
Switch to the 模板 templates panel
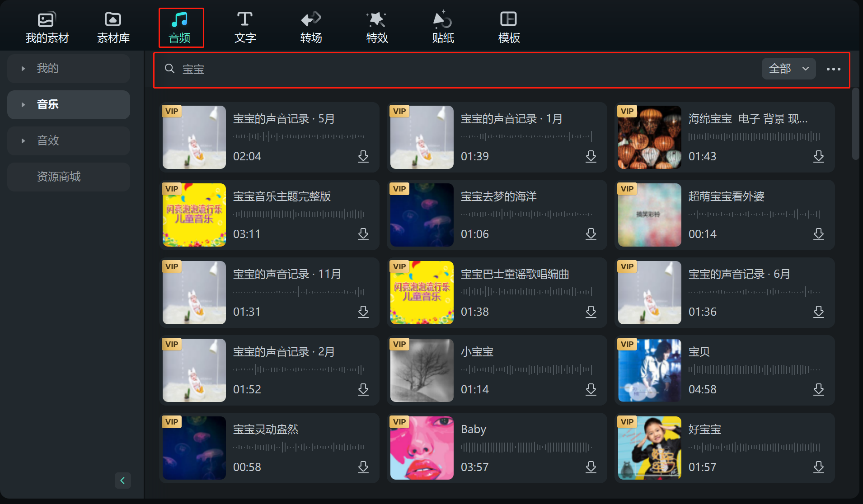[x=509, y=26]
